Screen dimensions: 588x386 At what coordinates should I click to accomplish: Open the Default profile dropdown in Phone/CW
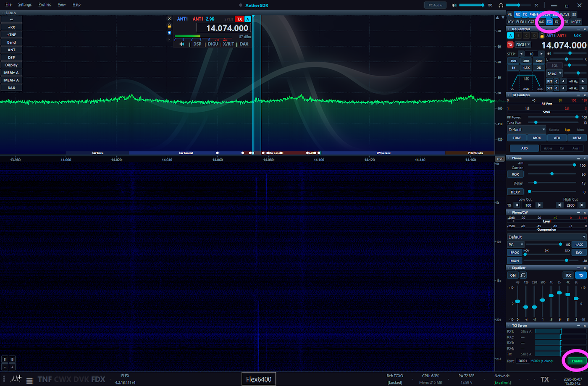pos(546,237)
